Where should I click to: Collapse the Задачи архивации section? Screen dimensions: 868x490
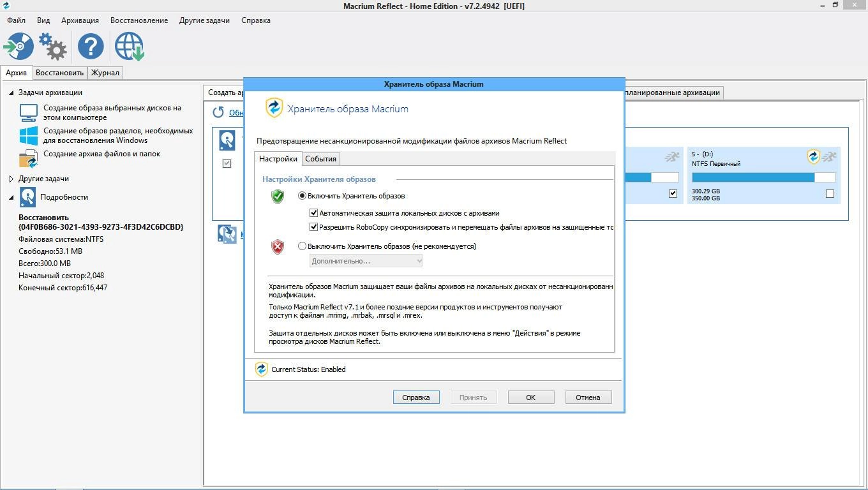pos(11,93)
